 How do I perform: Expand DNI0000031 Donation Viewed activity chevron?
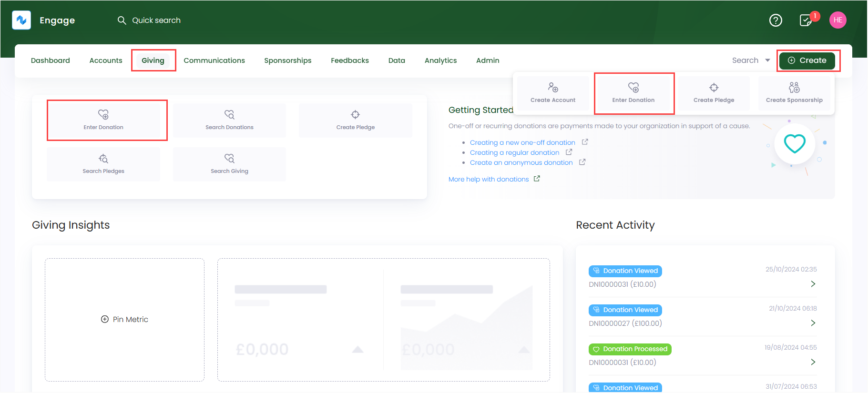pos(813,284)
